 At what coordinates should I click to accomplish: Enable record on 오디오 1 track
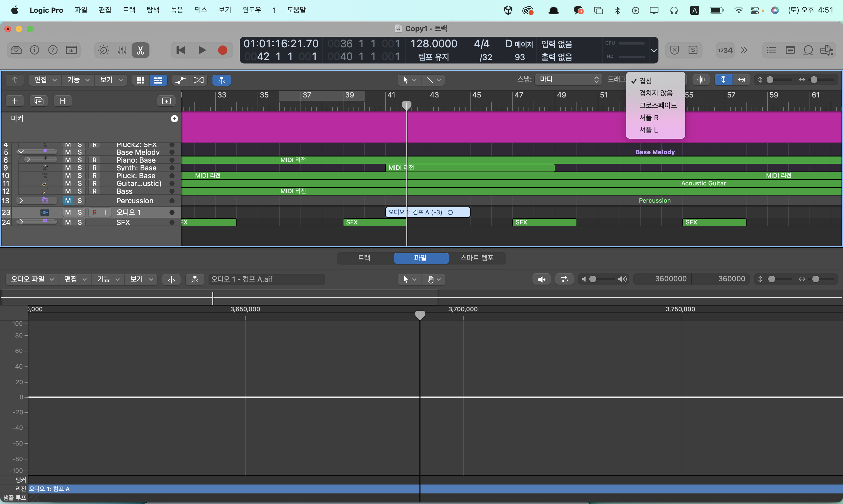point(95,212)
